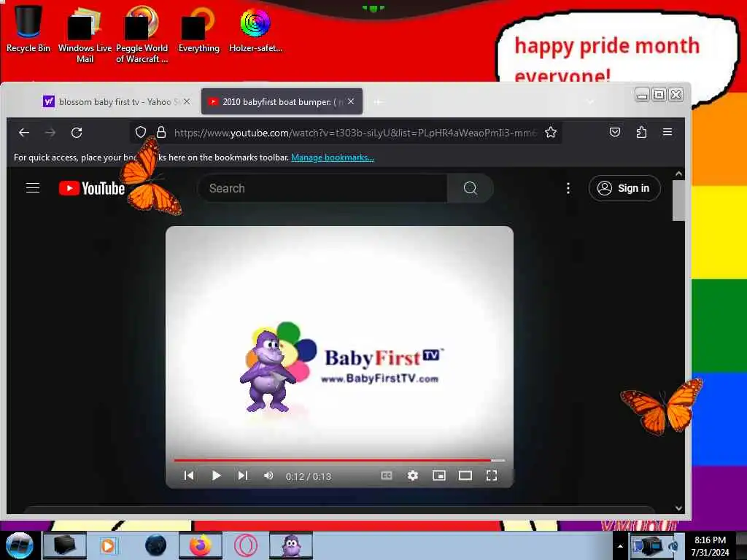Toggle theater mode
Screen dimensions: 747x560
click(465, 475)
